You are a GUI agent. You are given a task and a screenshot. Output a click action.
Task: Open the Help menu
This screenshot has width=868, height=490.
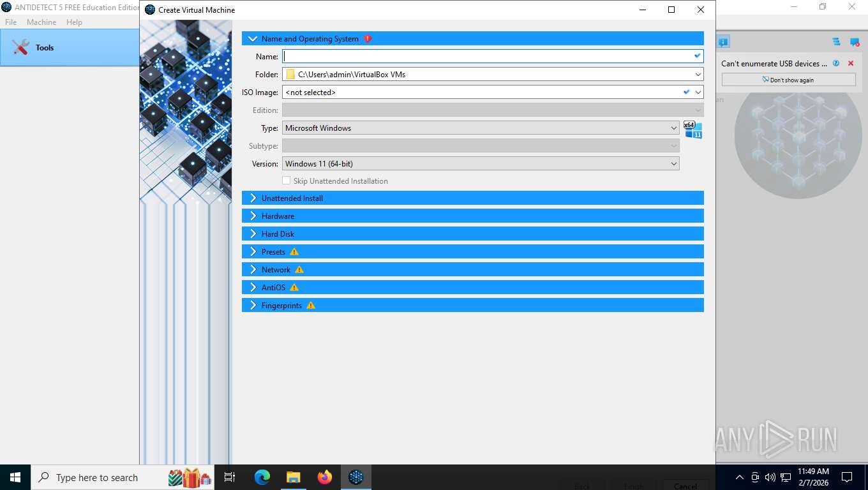74,22
